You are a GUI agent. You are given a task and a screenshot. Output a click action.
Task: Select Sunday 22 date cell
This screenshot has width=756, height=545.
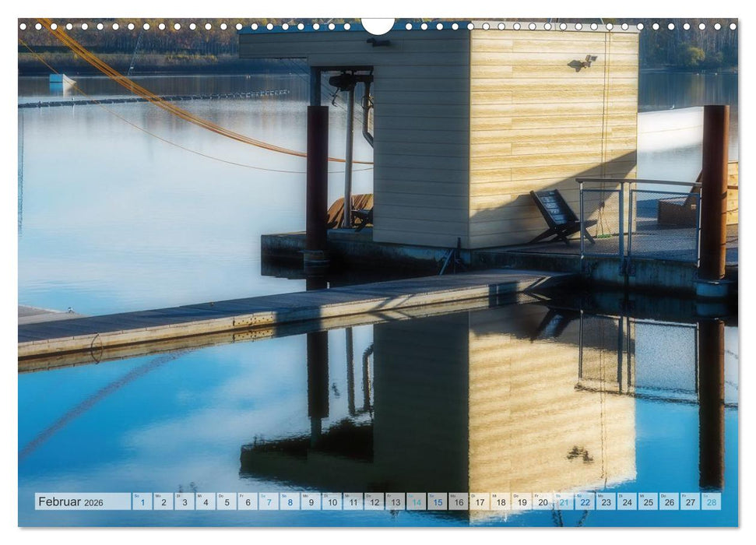[x=584, y=502]
